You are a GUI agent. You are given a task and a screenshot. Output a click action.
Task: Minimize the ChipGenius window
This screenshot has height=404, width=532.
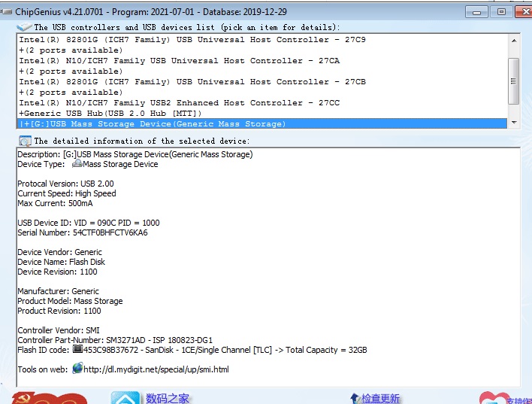[476, 12]
